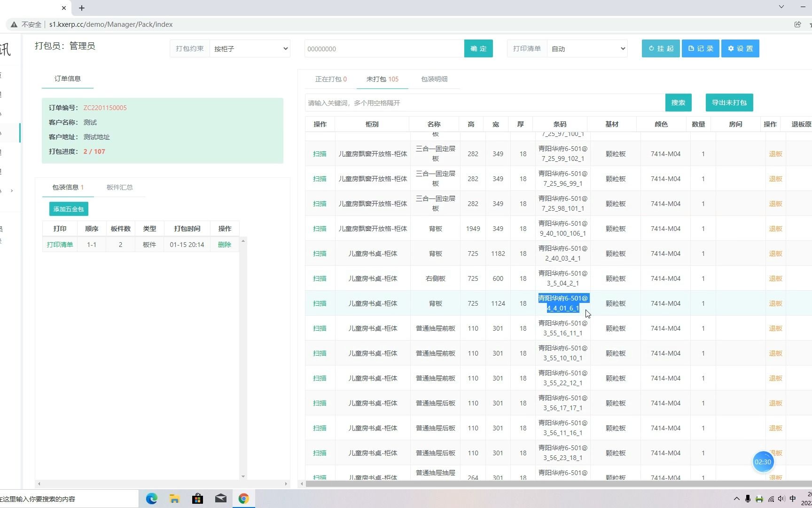Switch to 未打包 tab
Viewport: 812px width, 508px height.
point(382,79)
